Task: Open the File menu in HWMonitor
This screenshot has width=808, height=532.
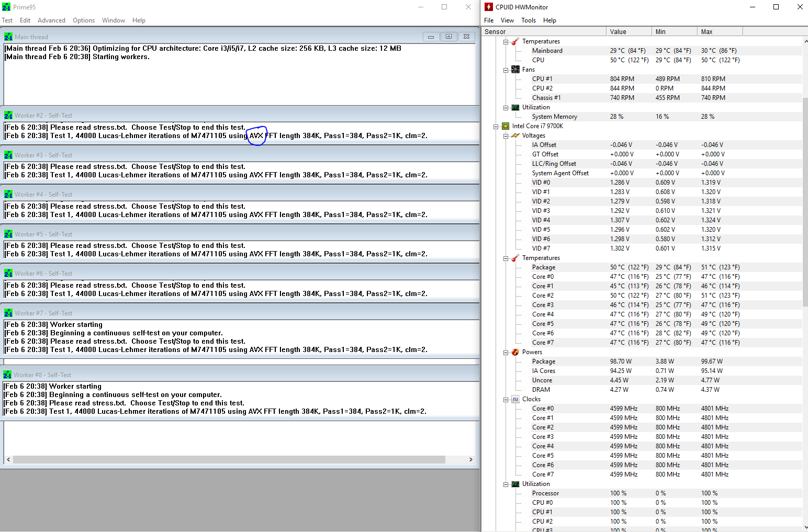Action: [x=489, y=20]
